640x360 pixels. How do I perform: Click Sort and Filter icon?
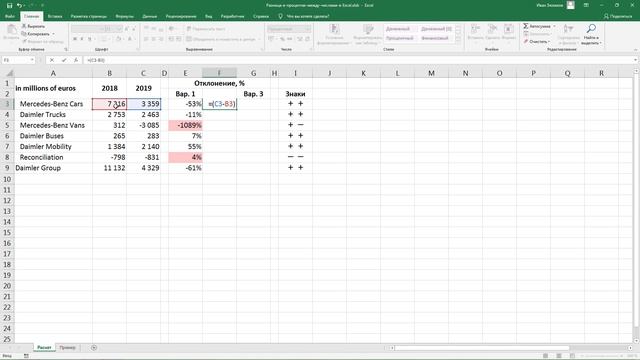coord(568,29)
